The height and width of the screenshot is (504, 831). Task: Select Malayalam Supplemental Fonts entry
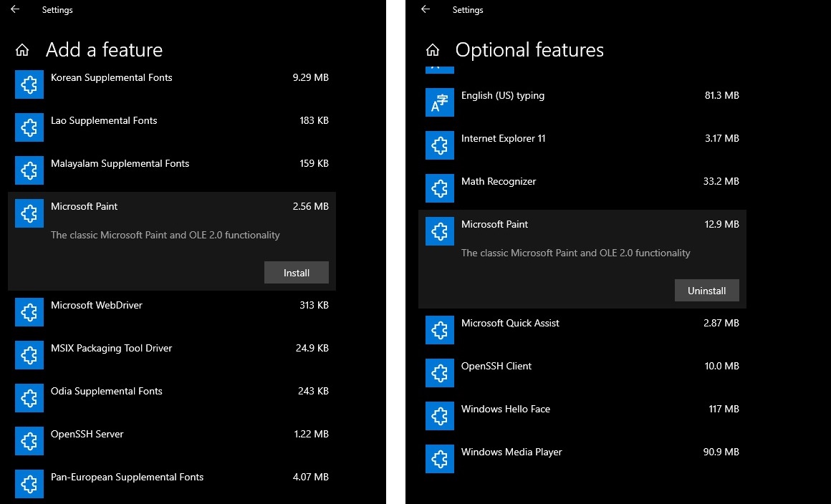[172, 170]
